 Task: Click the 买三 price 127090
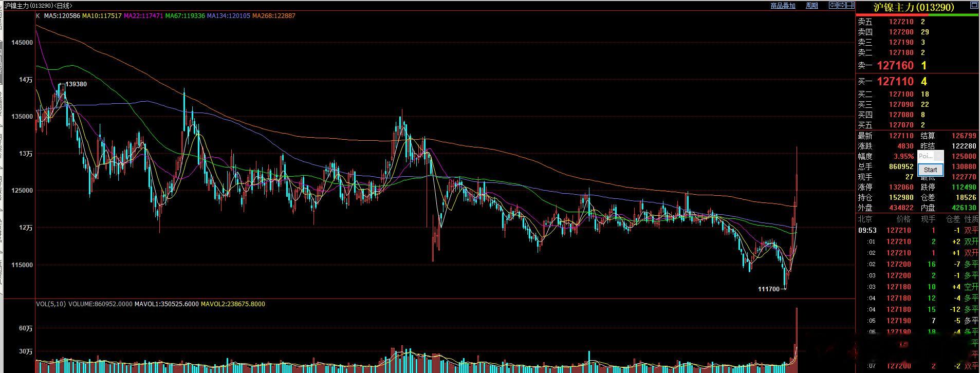901,105
